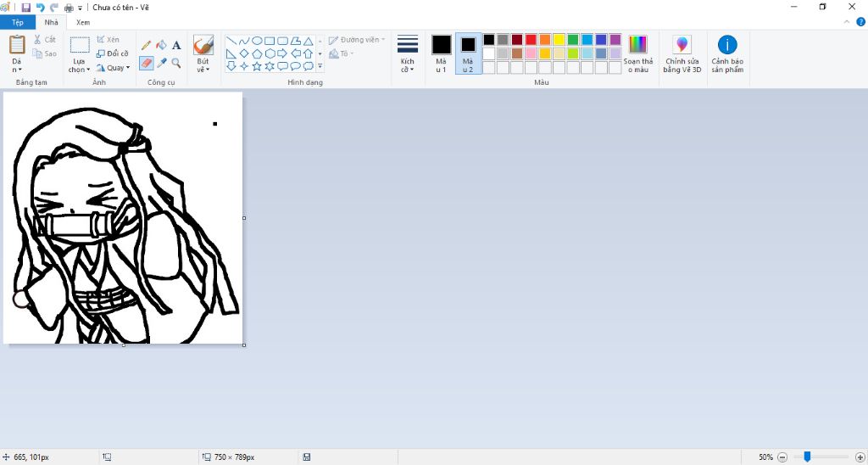Switch to the Nhà tab
The height and width of the screenshot is (465, 868).
pos(52,23)
